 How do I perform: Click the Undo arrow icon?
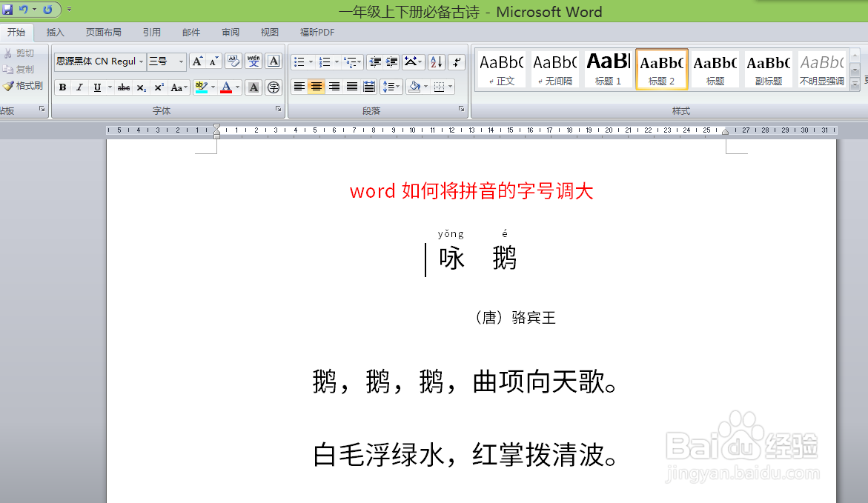click(x=23, y=10)
